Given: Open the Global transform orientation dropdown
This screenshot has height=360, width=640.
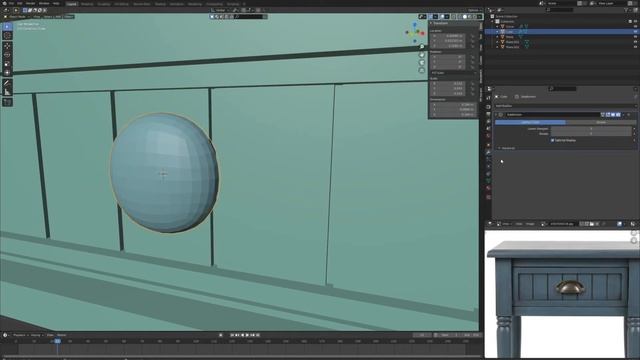Looking at the screenshot, I should (x=221, y=10).
